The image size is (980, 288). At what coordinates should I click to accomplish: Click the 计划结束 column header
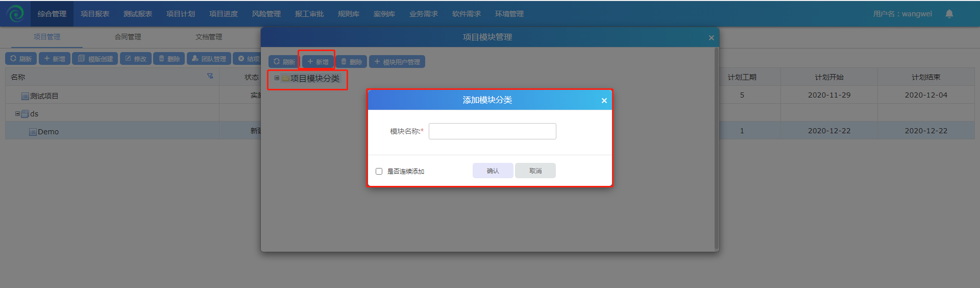[x=926, y=77]
